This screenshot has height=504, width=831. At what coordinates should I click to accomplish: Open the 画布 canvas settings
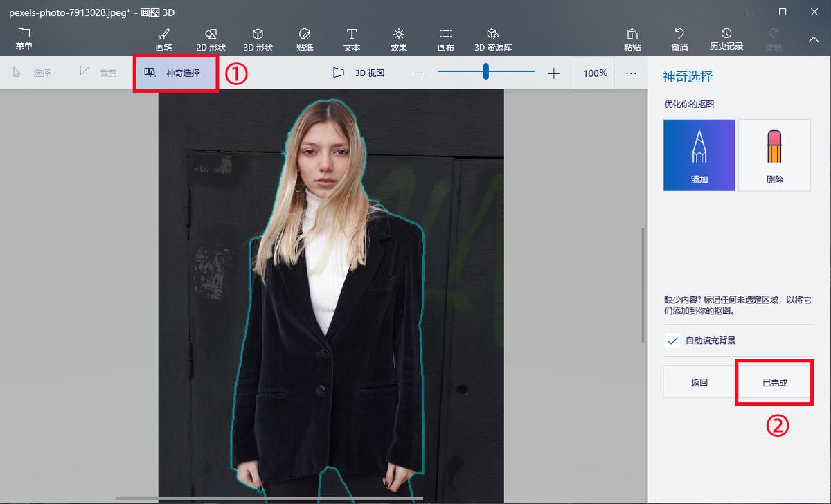coord(446,39)
